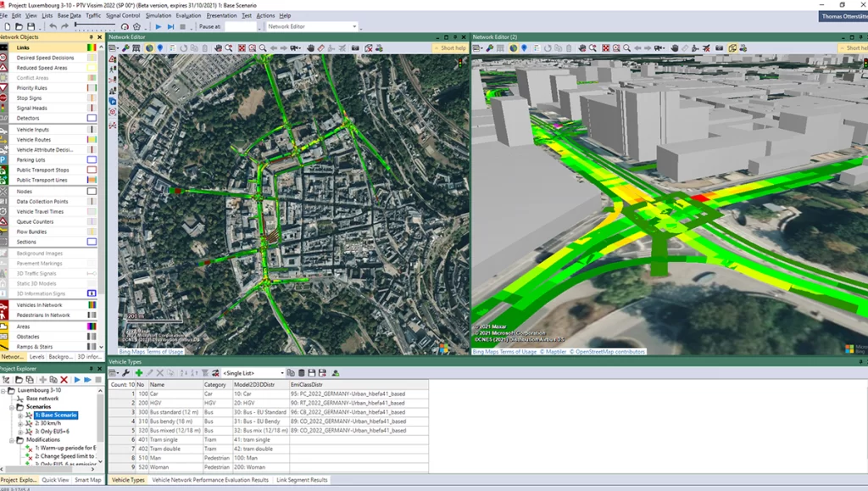
Task: Undo the last action in main toolbar
Action: coord(53,26)
